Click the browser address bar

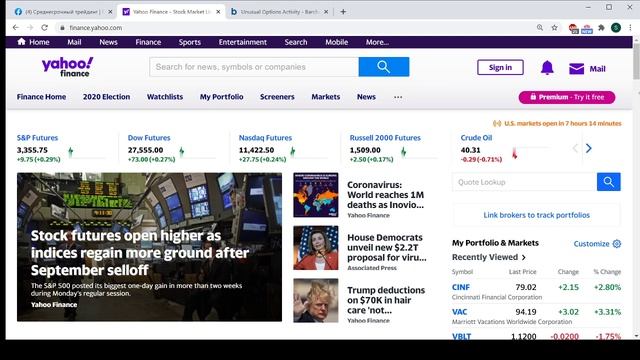(x=294, y=27)
